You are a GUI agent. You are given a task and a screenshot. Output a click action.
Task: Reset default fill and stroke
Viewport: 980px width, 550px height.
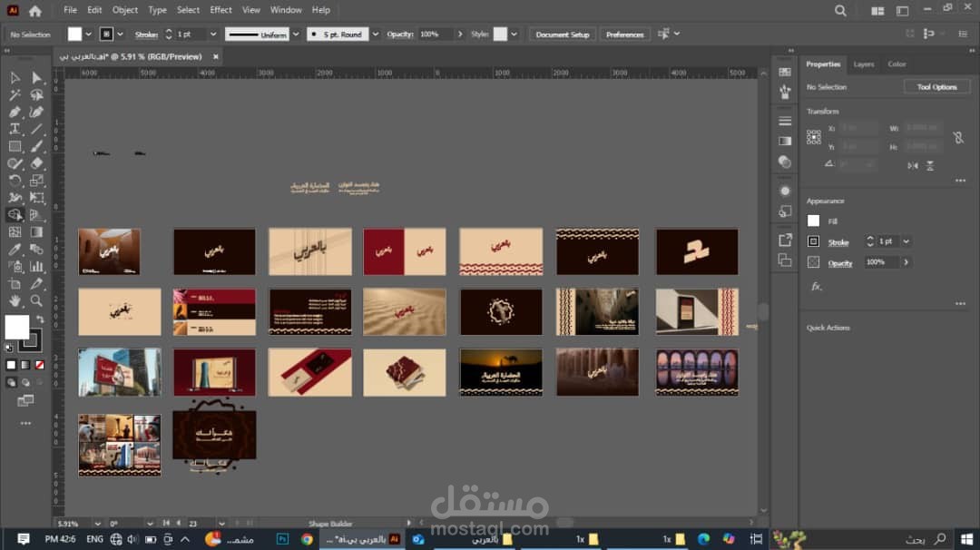[9, 347]
